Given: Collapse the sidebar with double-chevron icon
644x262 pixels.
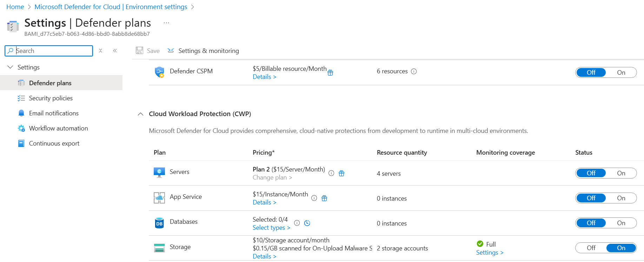Looking at the screenshot, I should tap(115, 51).
